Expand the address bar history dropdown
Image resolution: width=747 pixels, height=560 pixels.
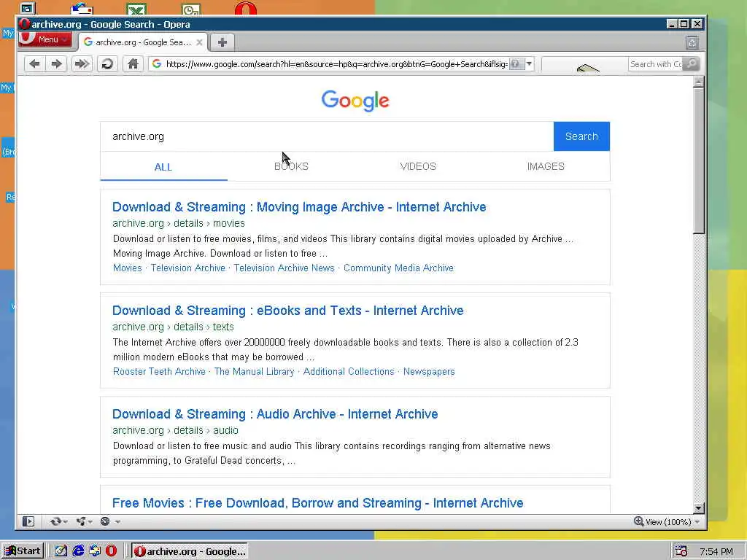[x=530, y=64]
